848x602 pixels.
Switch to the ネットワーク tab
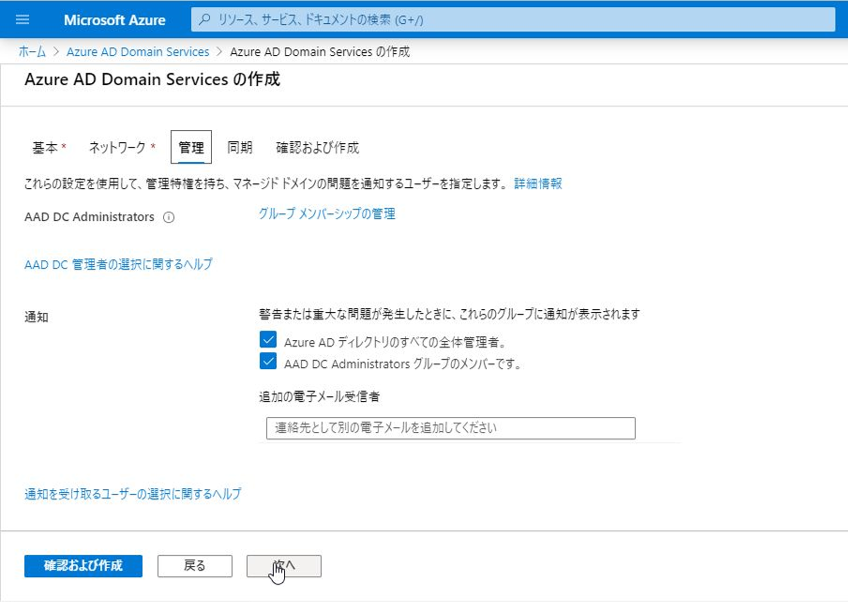(122, 147)
